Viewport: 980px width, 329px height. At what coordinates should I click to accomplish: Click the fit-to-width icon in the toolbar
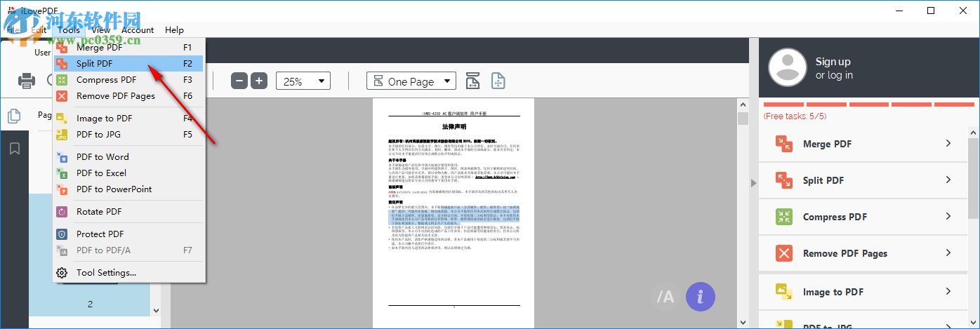473,81
